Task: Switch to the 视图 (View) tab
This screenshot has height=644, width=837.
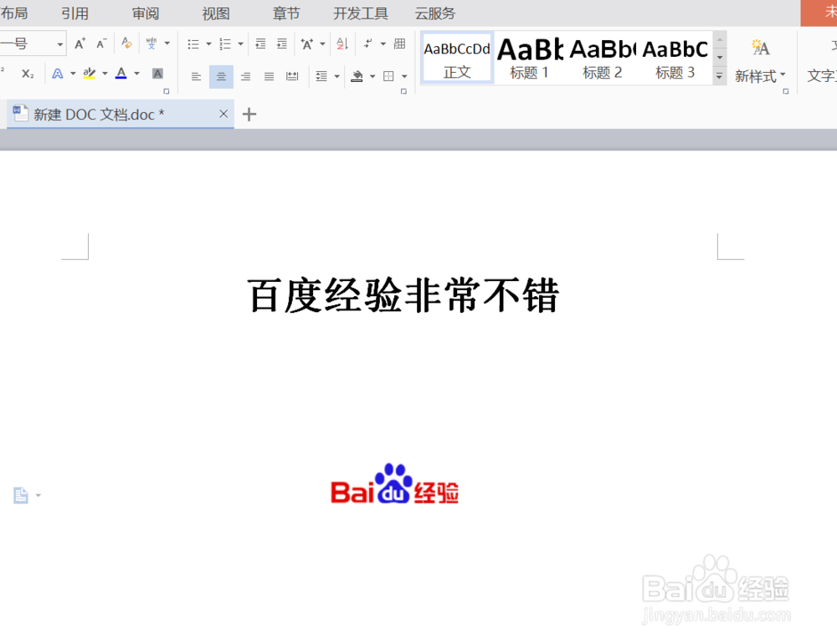Action: [216, 13]
